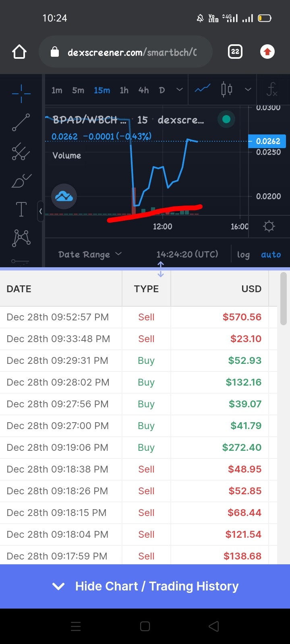Select the brush drawing tool
Image resolution: width=290 pixels, height=644 pixels.
point(21,181)
